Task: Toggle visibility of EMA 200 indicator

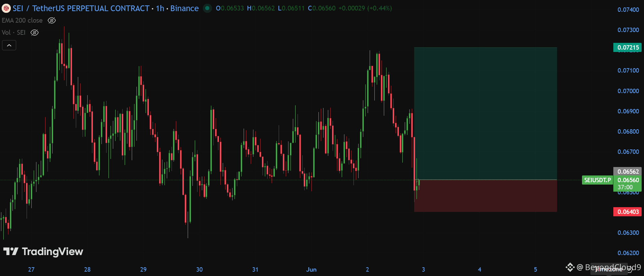Action: pyautogui.click(x=52, y=20)
